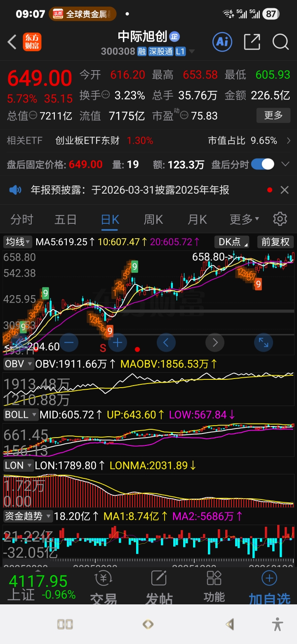Dismiss the 年报预披露 notice

tap(284, 190)
